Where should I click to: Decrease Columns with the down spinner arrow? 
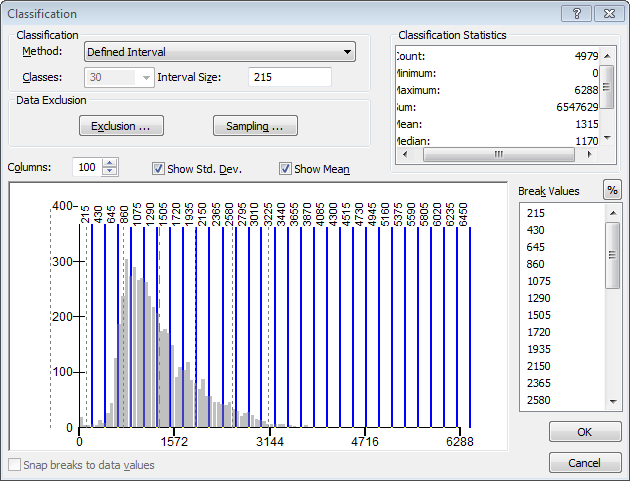(x=110, y=173)
